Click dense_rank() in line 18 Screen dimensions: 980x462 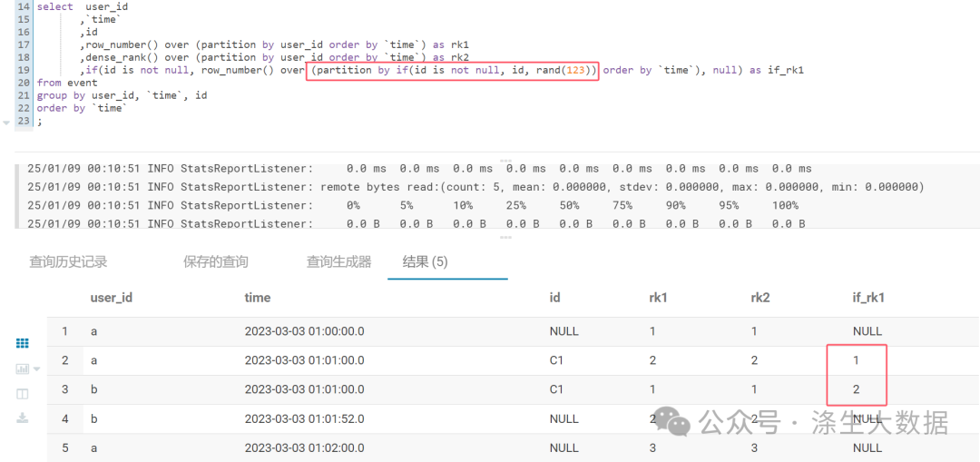coord(122,57)
